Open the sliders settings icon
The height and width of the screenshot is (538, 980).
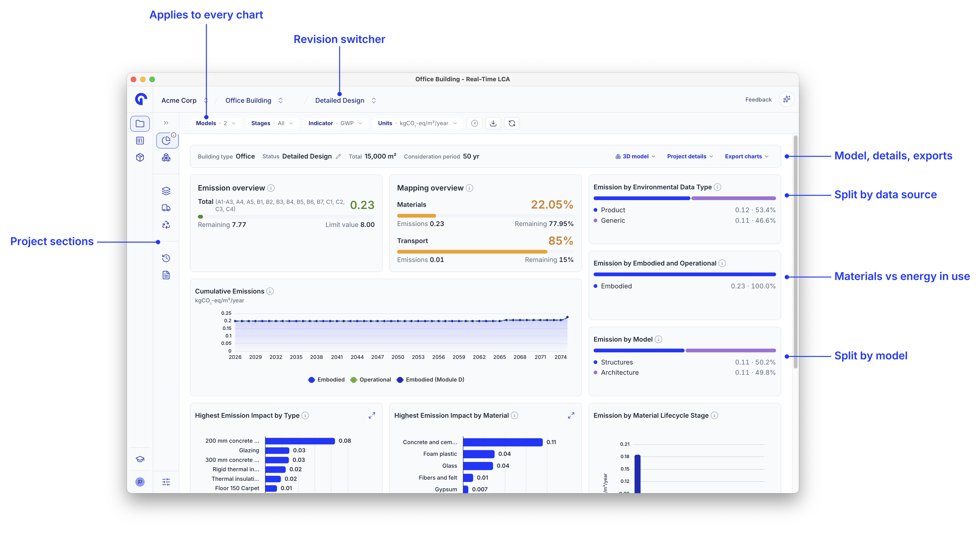tap(166, 482)
